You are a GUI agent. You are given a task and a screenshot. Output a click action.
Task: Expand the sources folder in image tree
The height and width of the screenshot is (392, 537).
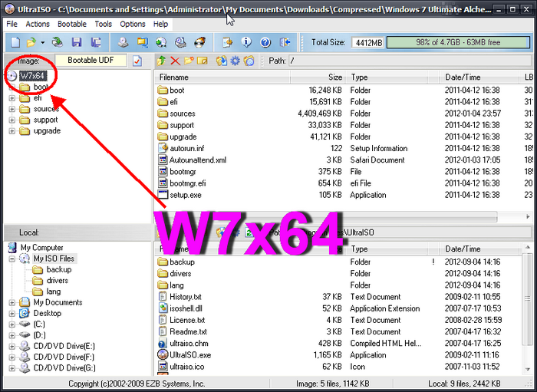tap(12, 109)
